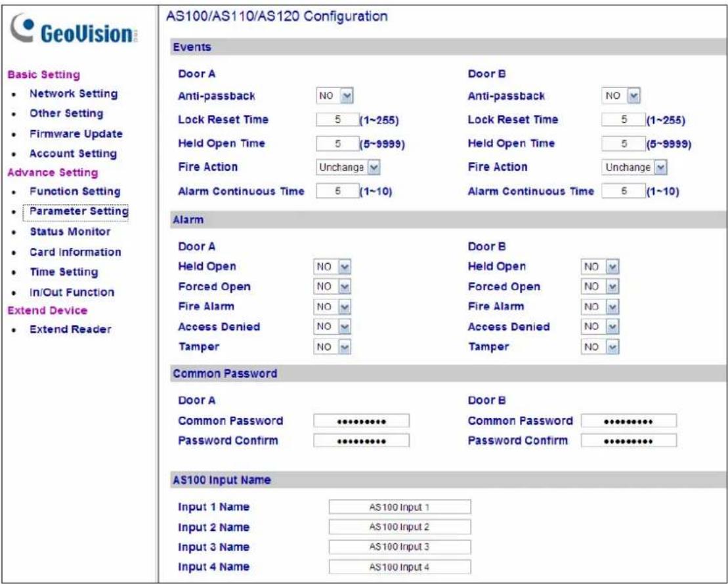Click the Common Password section header
Viewport: 728px width, 584px height.
click(x=448, y=374)
